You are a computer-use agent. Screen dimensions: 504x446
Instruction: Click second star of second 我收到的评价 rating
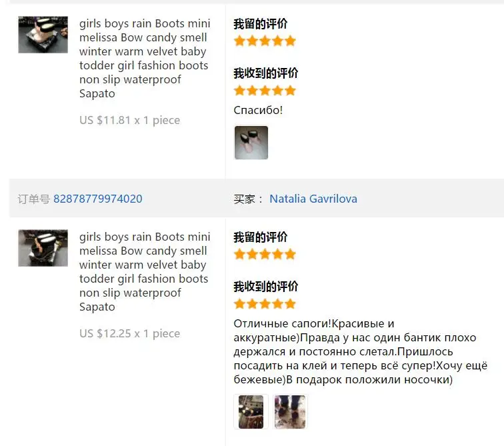(x=252, y=304)
